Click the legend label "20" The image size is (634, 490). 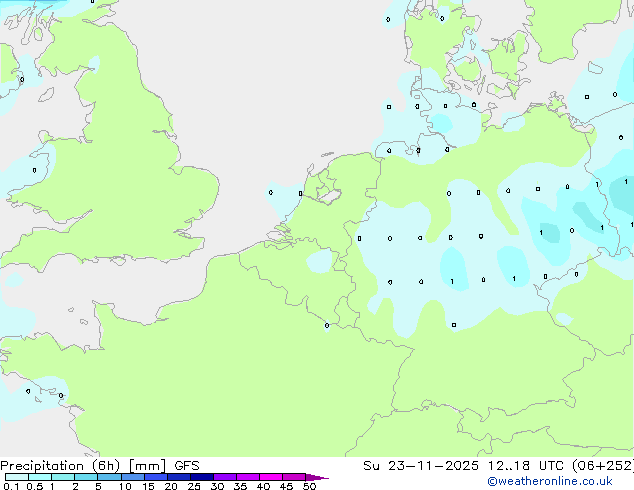[x=171, y=486]
